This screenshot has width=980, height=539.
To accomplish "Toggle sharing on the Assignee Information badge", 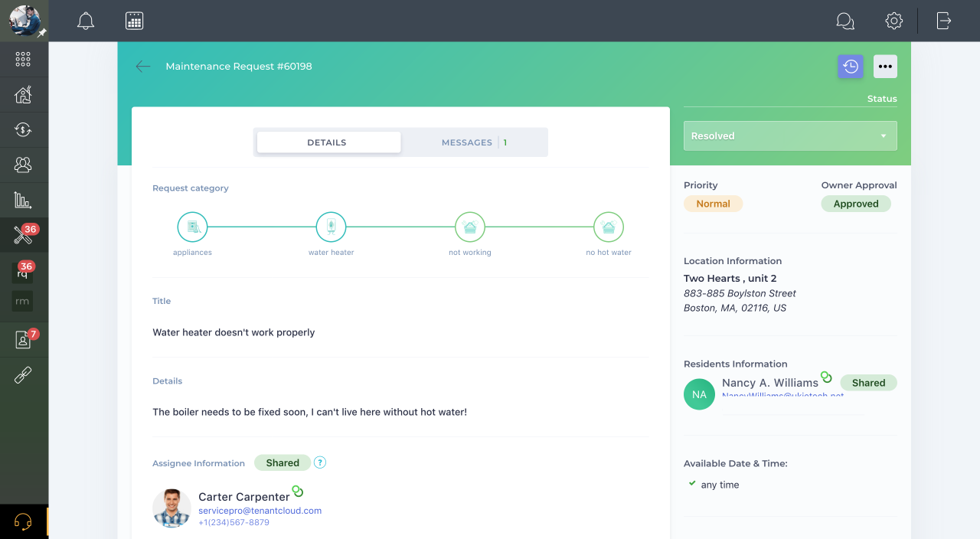I will 283,462.
